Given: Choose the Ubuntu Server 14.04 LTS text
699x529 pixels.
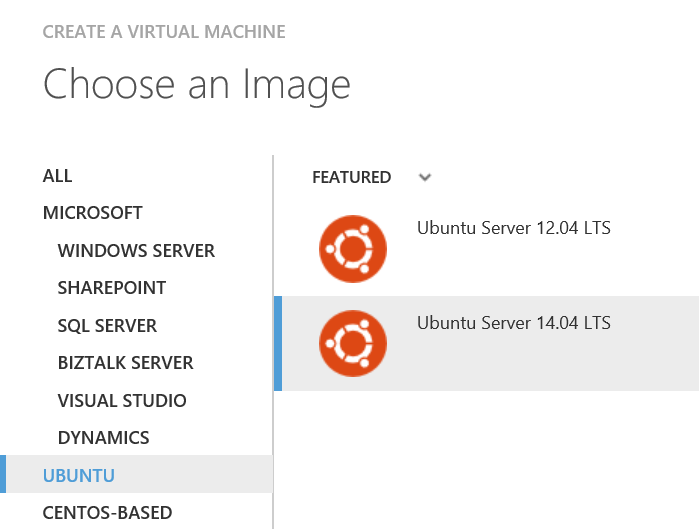Looking at the screenshot, I should [x=514, y=323].
